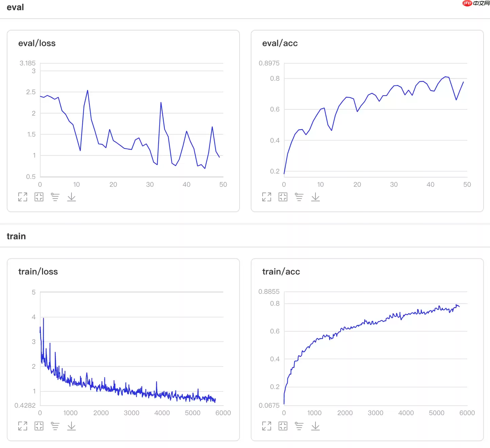Download the train/loss chart data

[72, 426]
